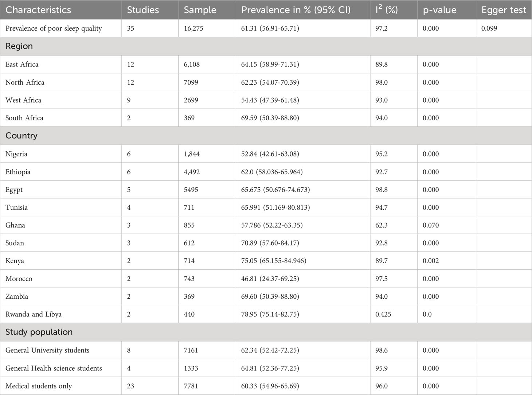This screenshot has height=395, width=532.
Task: Click p-value 0.070 in Ghana row
Action: tap(431, 225)
